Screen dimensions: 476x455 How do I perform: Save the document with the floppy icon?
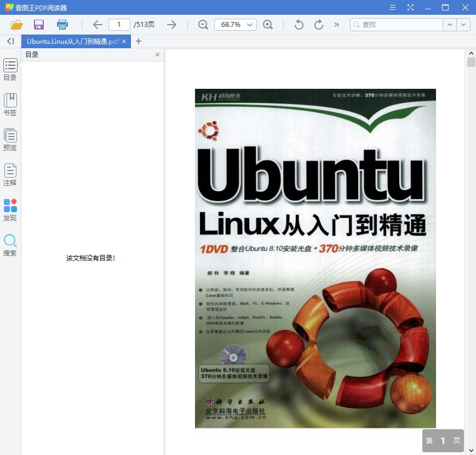tap(39, 25)
